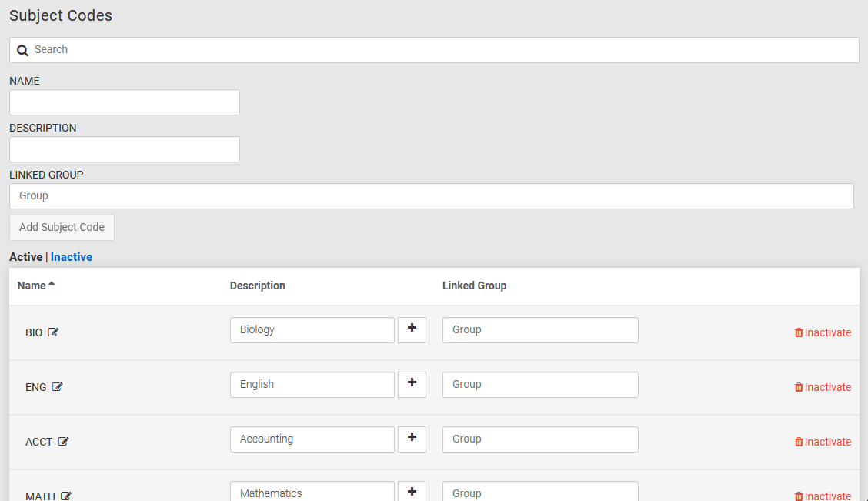This screenshot has width=868, height=501.
Task: Open the Linked Group dropdown for BIO row
Action: [539, 330]
